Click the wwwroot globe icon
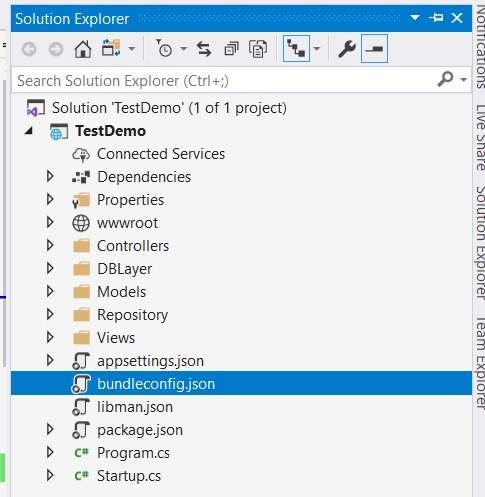485x497 pixels. point(81,223)
